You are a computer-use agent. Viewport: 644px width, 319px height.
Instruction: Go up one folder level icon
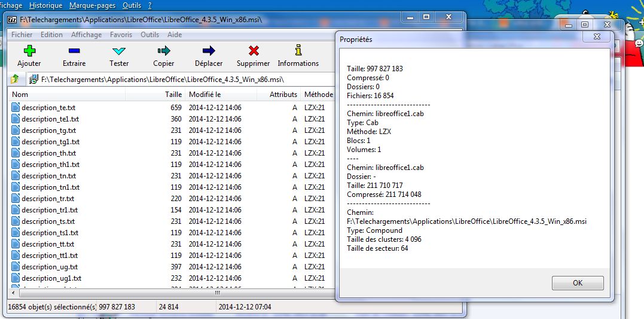point(15,79)
